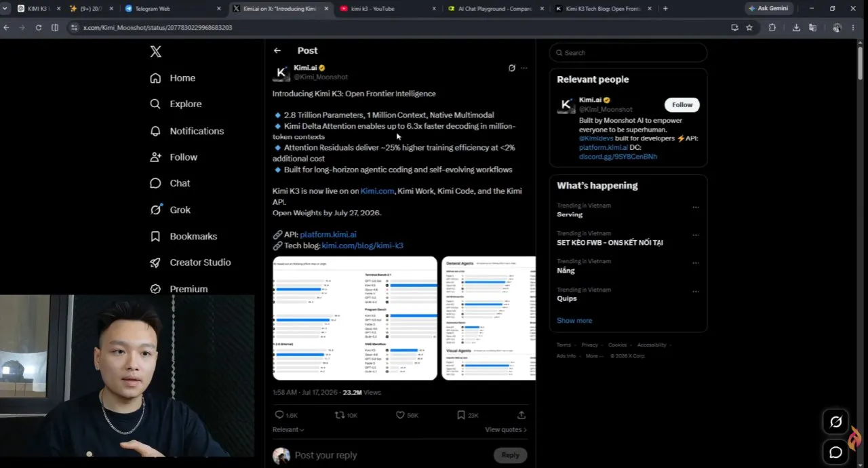Reload the page in browser toolbar
Screen dimensions: 868x468
point(38,27)
